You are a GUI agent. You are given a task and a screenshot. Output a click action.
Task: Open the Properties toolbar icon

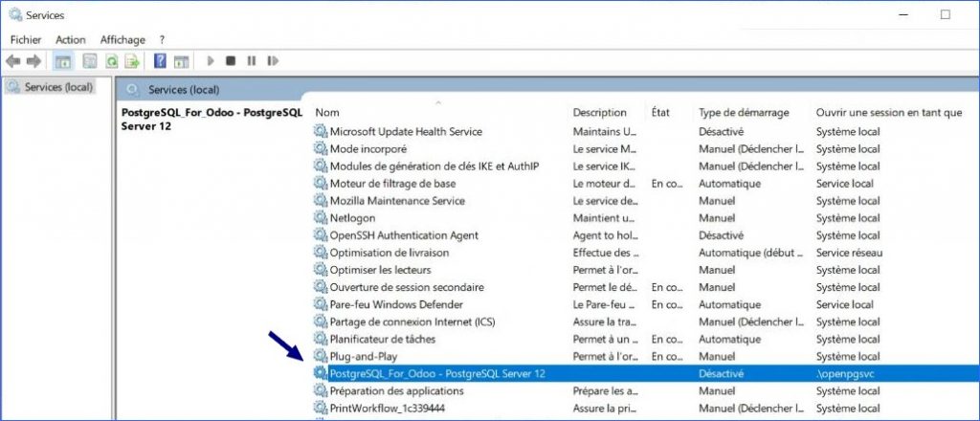click(90, 61)
